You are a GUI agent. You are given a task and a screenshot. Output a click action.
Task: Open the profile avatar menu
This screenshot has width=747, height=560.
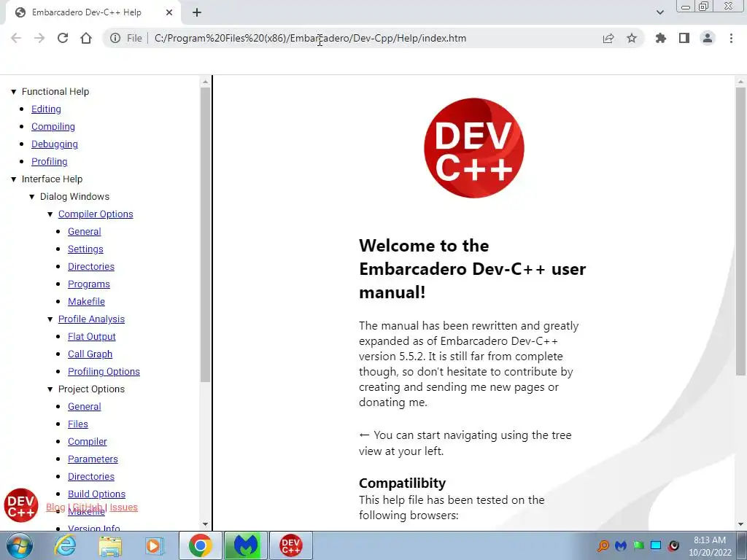point(708,38)
